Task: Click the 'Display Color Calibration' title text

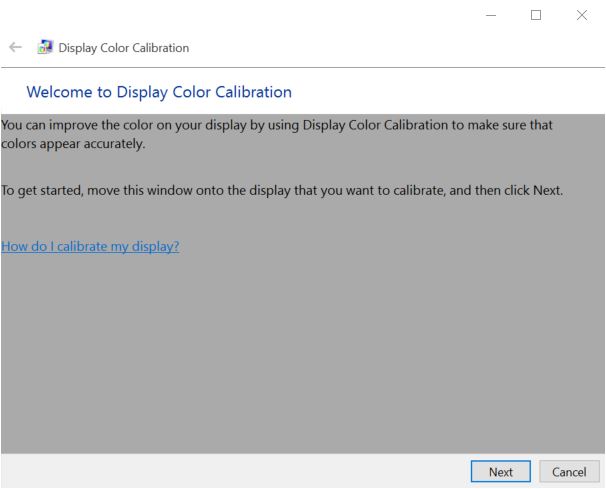Action: 124,48
